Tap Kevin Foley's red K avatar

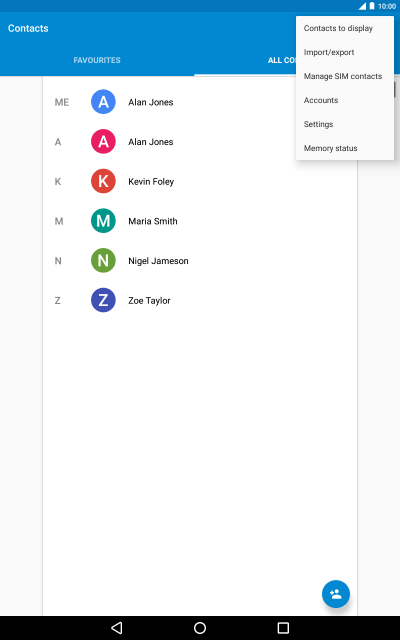tap(103, 181)
